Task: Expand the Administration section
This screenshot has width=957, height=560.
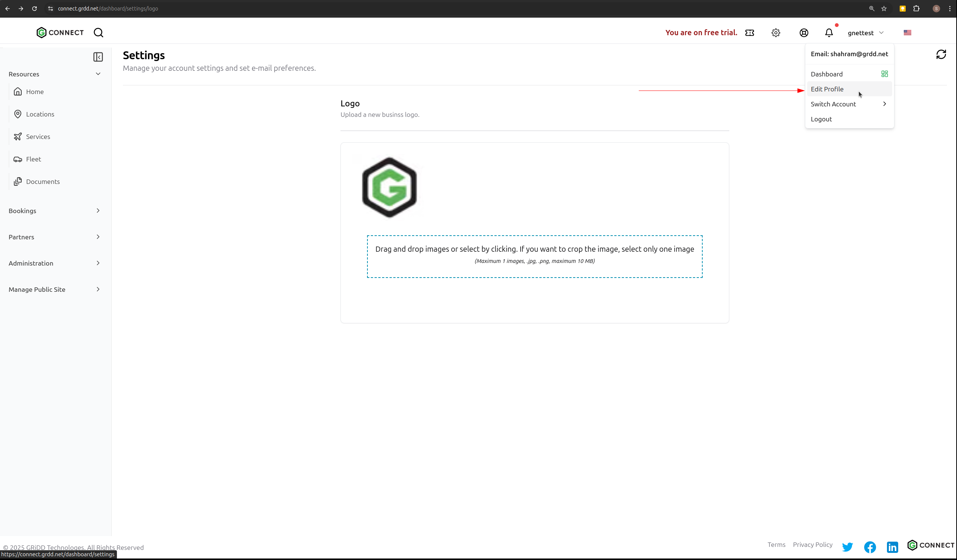Action: [x=55, y=263]
